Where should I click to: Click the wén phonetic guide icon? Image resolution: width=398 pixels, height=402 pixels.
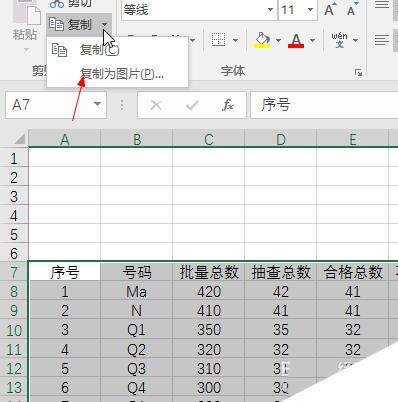tap(339, 40)
